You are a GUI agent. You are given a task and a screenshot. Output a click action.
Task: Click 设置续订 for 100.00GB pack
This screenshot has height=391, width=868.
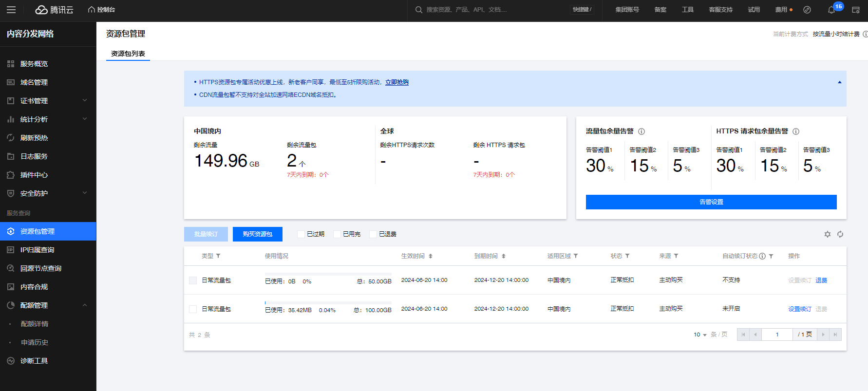coord(800,309)
